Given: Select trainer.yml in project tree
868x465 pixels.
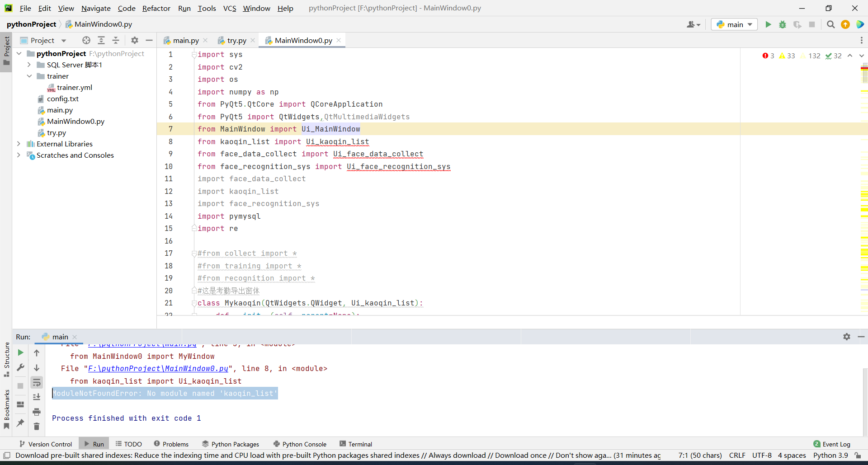Looking at the screenshot, I should tap(74, 87).
